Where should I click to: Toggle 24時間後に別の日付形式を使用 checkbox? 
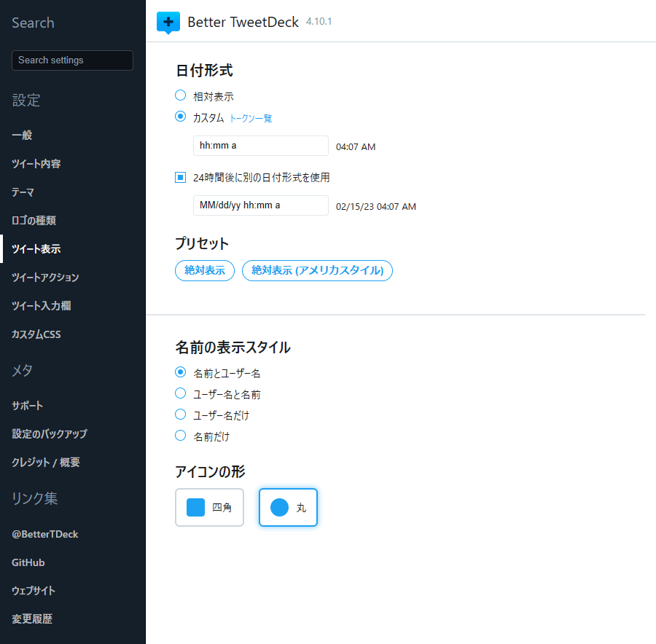pos(180,177)
